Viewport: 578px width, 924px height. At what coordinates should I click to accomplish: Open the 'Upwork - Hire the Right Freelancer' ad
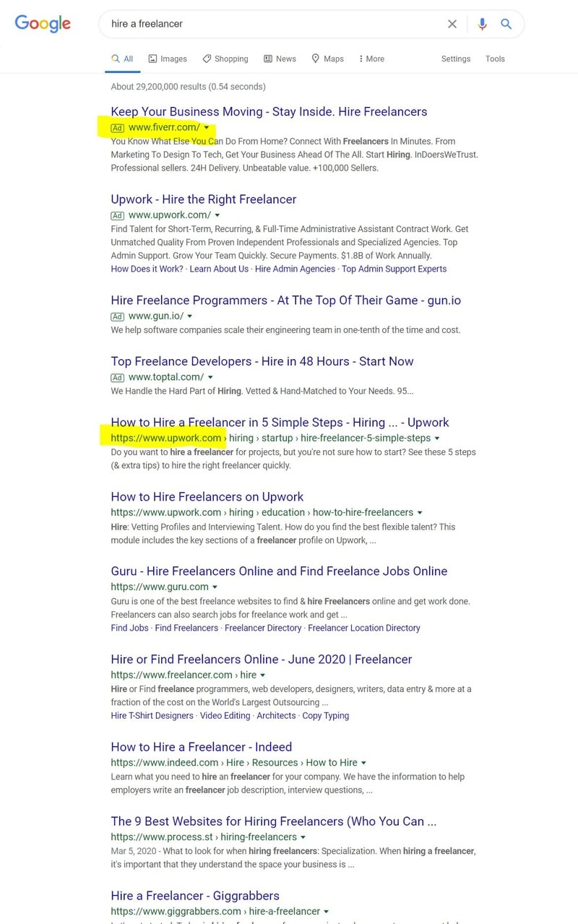tap(204, 199)
